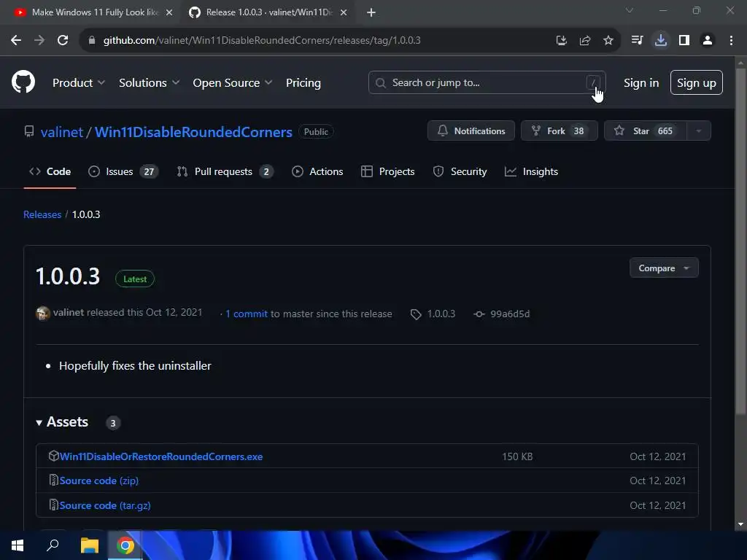Screen dimensions: 747x560
Task: Bookmark this page with star icon
Action: click(608, 41)
